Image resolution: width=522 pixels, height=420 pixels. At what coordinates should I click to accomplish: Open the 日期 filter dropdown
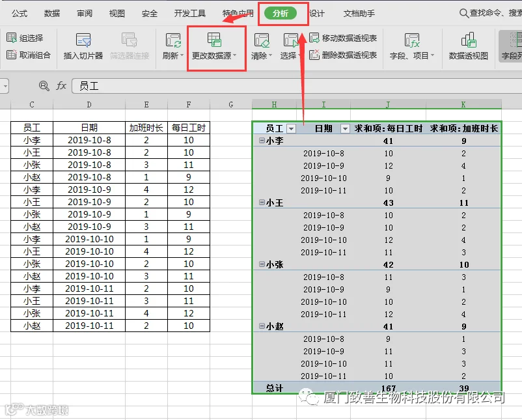[x=345, y=128]
